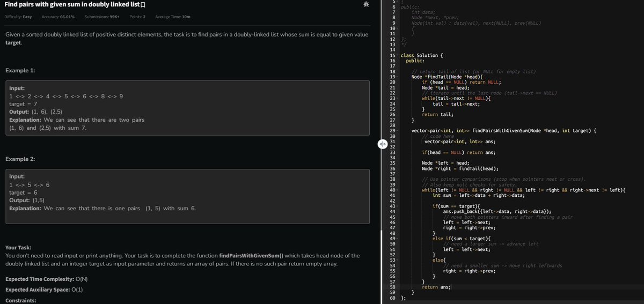
Task: Fold findPairsWithGivenSum function at line 29
Action: tap(398, 130)
